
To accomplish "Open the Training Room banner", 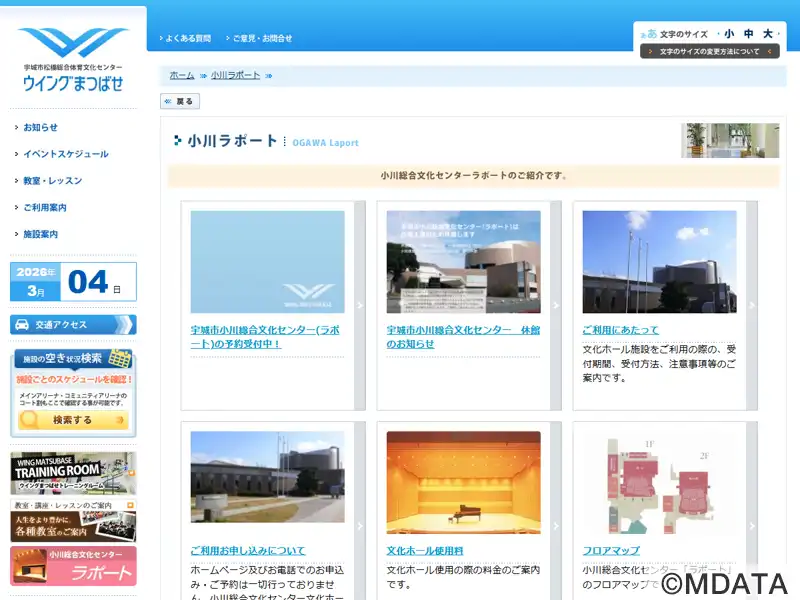I will click(x=73, y=472).
